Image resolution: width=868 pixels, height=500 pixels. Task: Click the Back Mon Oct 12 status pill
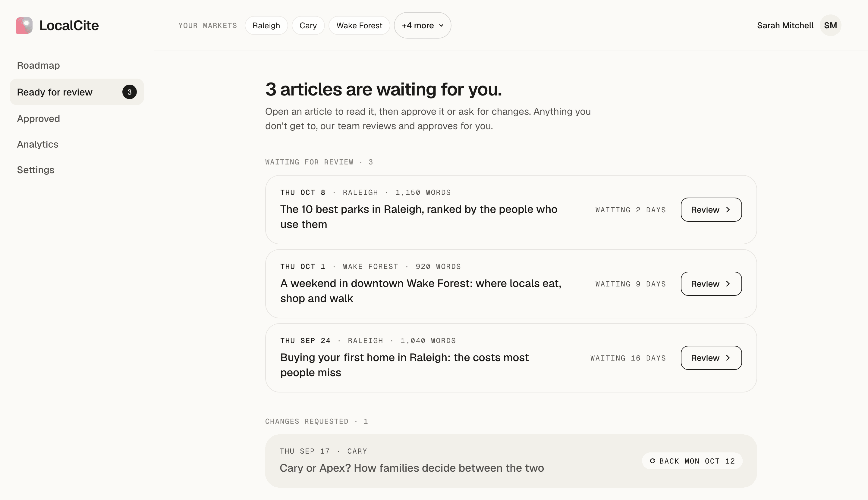click(692, 461)
